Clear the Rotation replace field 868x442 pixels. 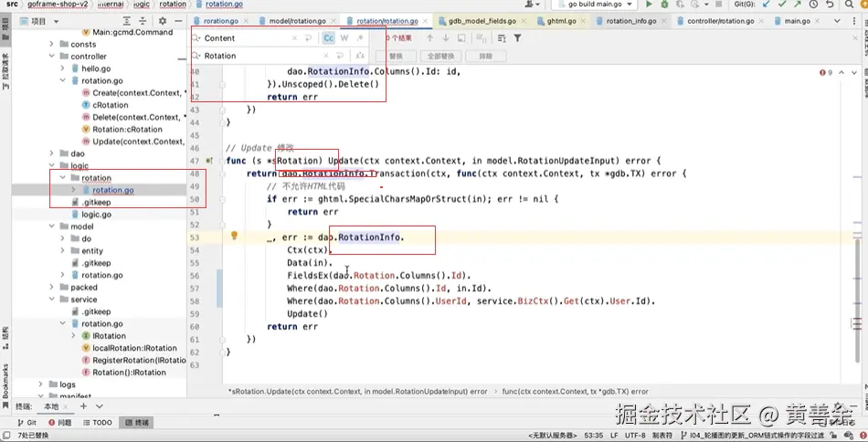[x=326, y=56]
